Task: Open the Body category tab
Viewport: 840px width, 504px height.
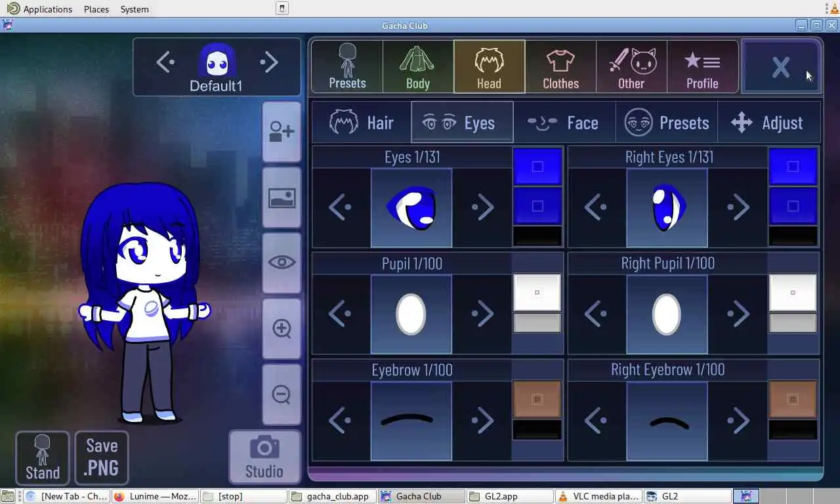Action: (418, 66)
